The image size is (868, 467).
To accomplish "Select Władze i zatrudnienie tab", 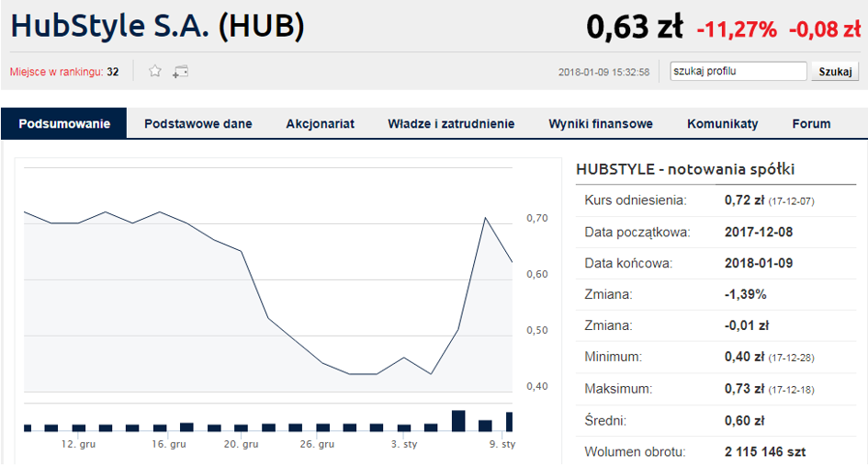I will click(451, 123).
